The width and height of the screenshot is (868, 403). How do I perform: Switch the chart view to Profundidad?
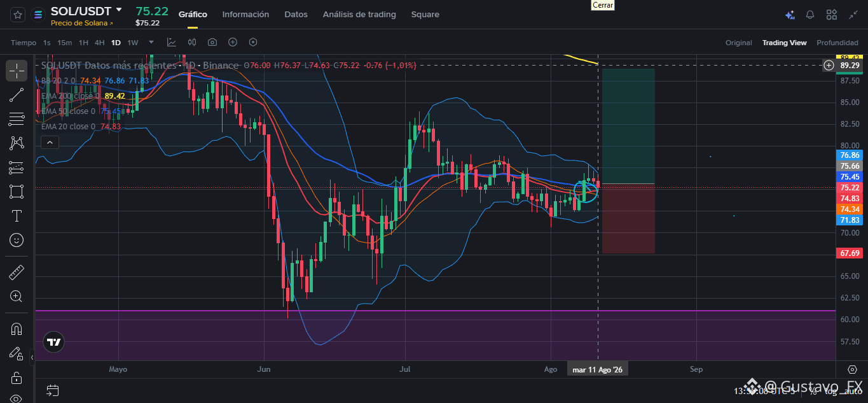tap(837, 43)
